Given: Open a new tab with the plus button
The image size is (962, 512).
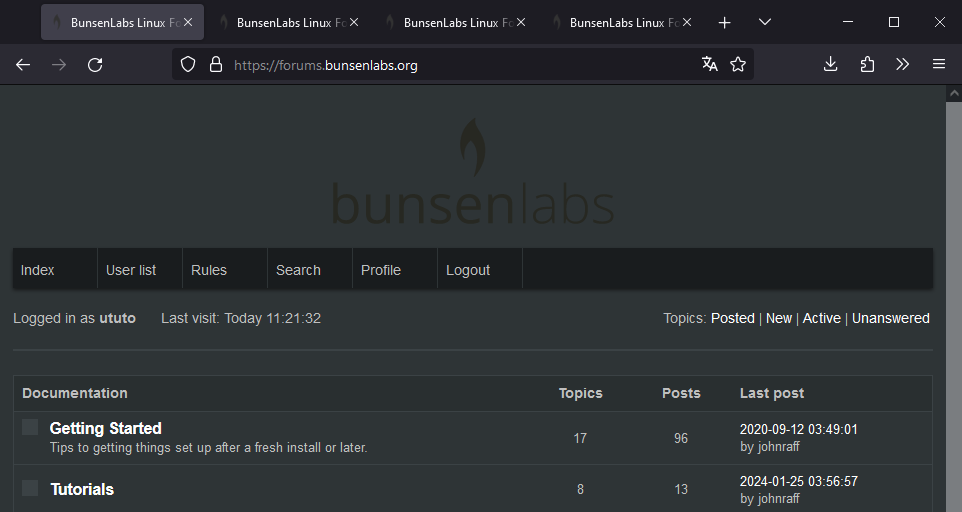Looking at the screenshot, I should click(x=724, y=23).
